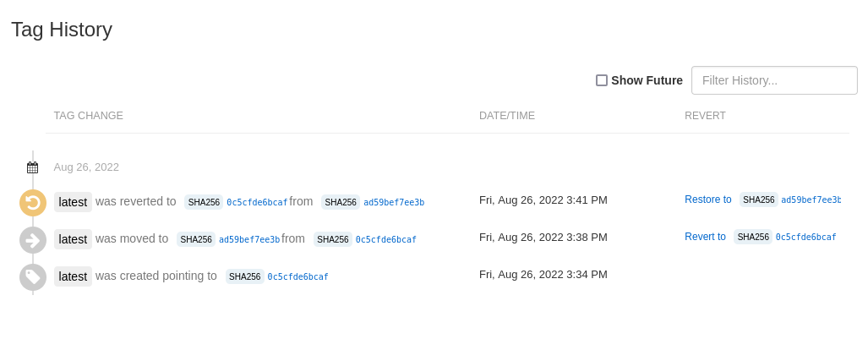Click the gray tag created icon

click(x=33, y=277)
